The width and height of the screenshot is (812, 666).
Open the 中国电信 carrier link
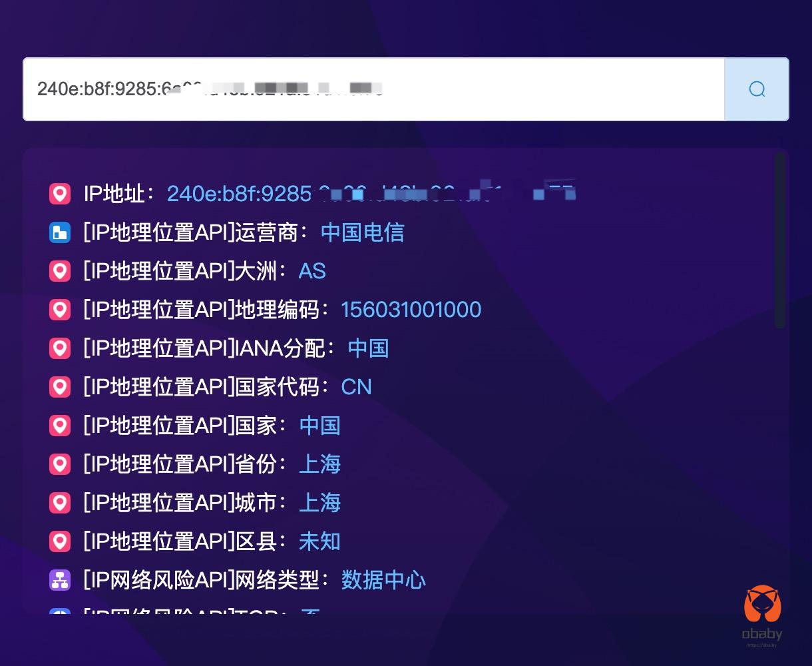pyautogui.click(x=361, y=232)
